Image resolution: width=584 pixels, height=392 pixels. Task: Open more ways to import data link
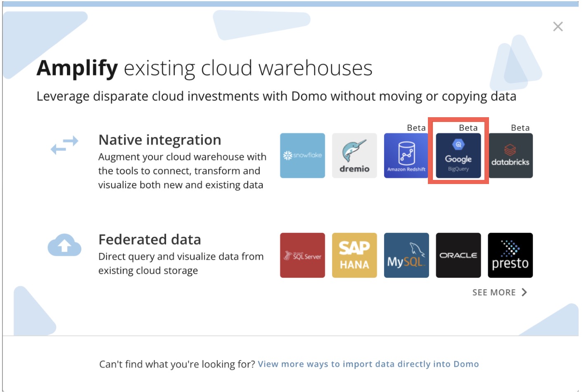pyautogui.click(x=368, y=364)
